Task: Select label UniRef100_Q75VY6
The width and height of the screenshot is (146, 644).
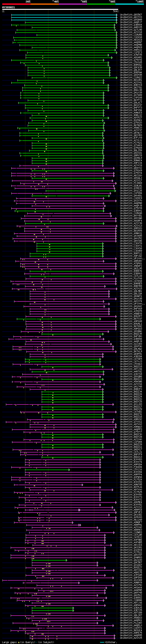Action: (131, 60)
